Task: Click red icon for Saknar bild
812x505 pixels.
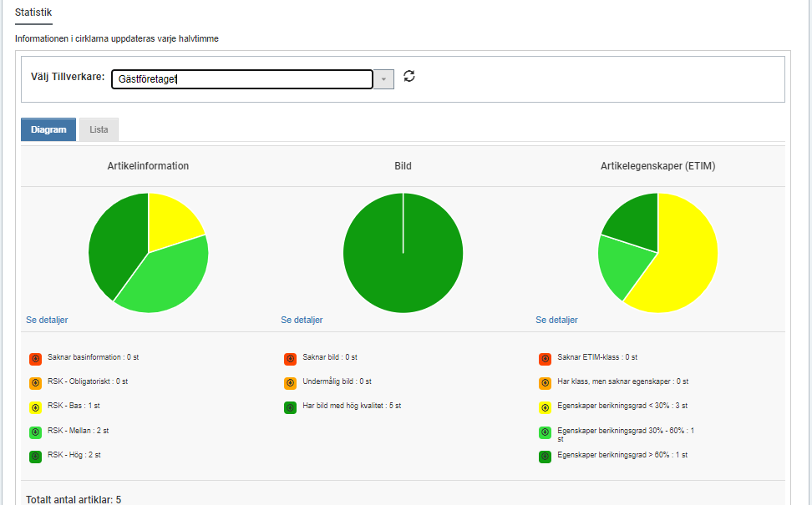Action: coord(290,359)
